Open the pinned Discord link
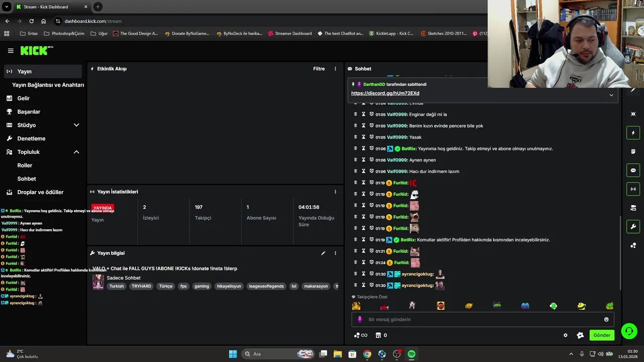 (385, 93)
